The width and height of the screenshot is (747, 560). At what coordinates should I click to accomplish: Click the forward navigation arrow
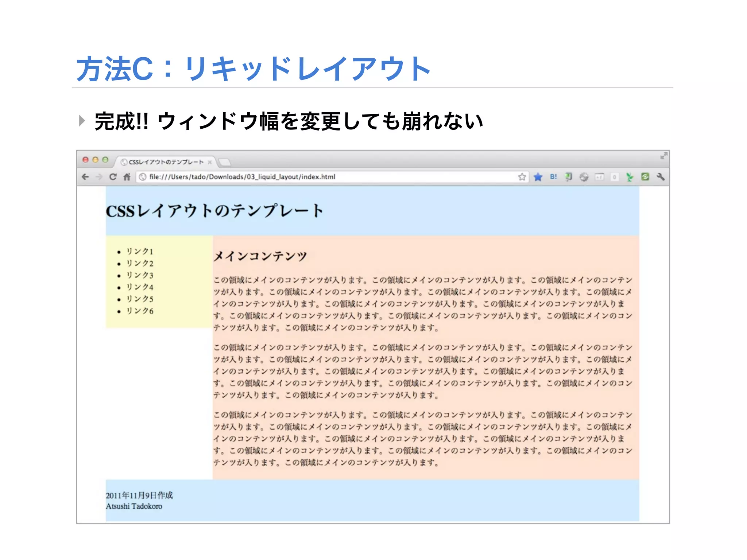click(99, 177)
